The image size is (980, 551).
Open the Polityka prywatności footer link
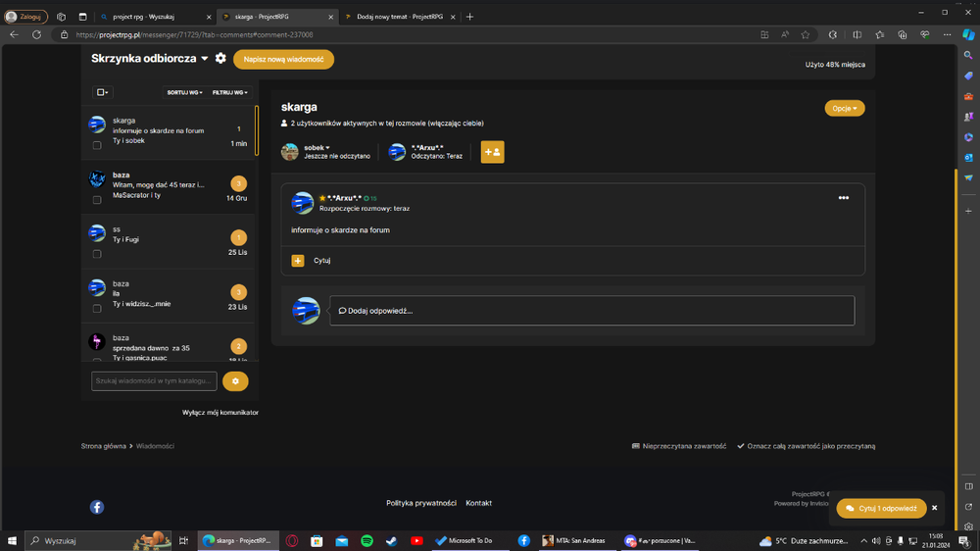421,503
